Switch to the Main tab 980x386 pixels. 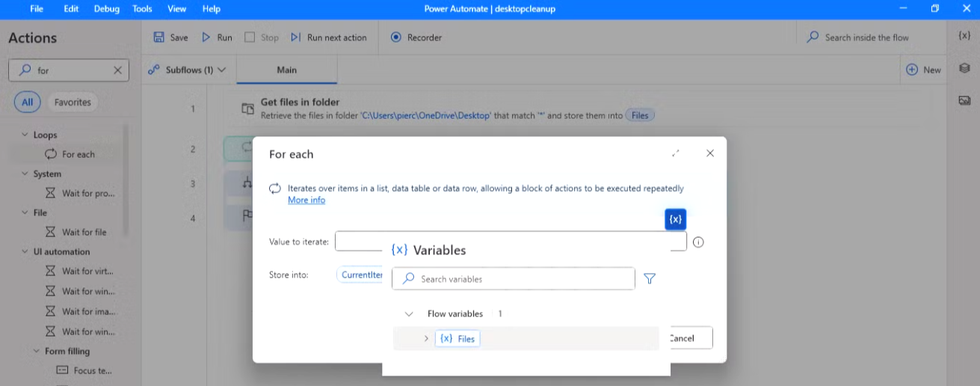tap(287, 70)
